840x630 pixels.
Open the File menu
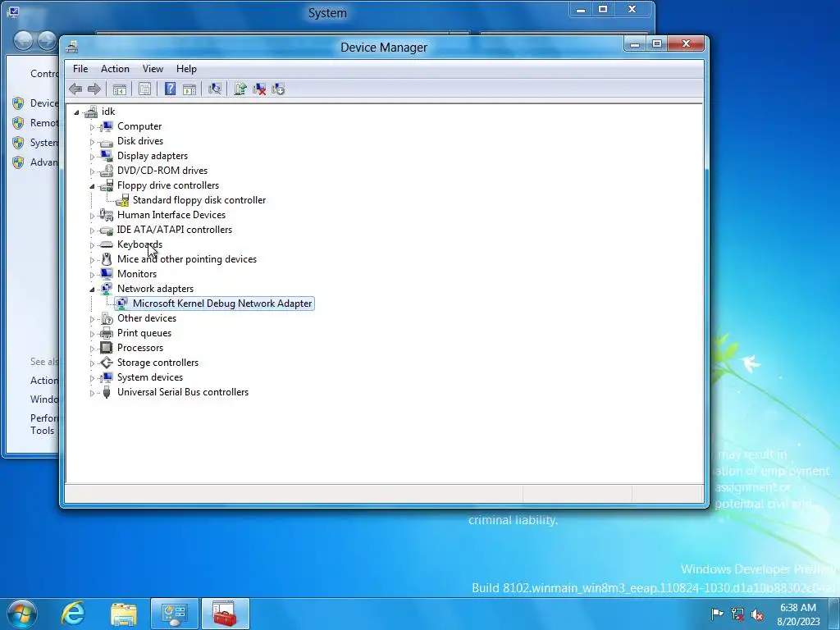coord(80,69)
